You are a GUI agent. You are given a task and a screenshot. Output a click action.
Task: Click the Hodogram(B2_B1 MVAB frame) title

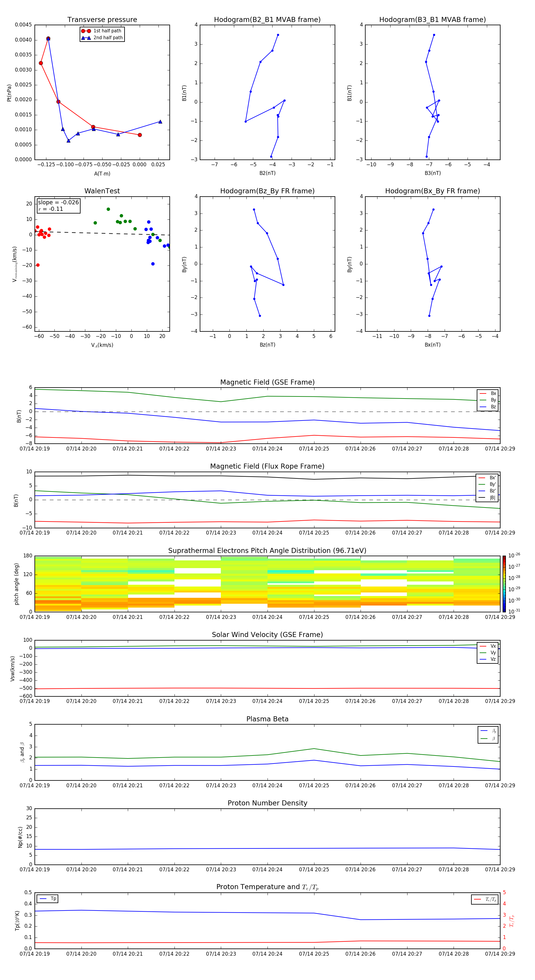pyautogui.click(x=267, y=20)
